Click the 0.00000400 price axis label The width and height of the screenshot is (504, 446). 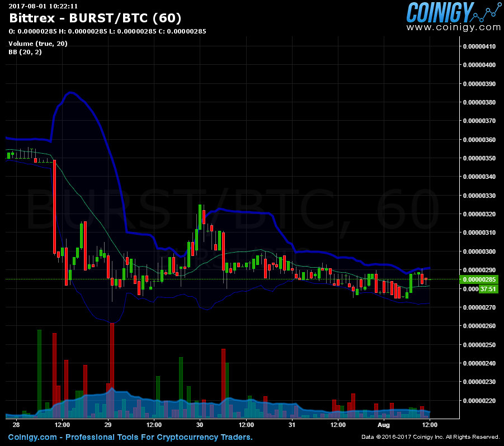(x=479, y=65)
